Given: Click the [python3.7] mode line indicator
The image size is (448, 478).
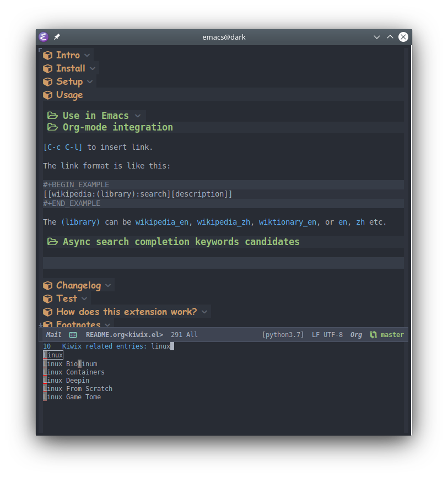Looking at the screenshot, I should (x=283, y=335).
